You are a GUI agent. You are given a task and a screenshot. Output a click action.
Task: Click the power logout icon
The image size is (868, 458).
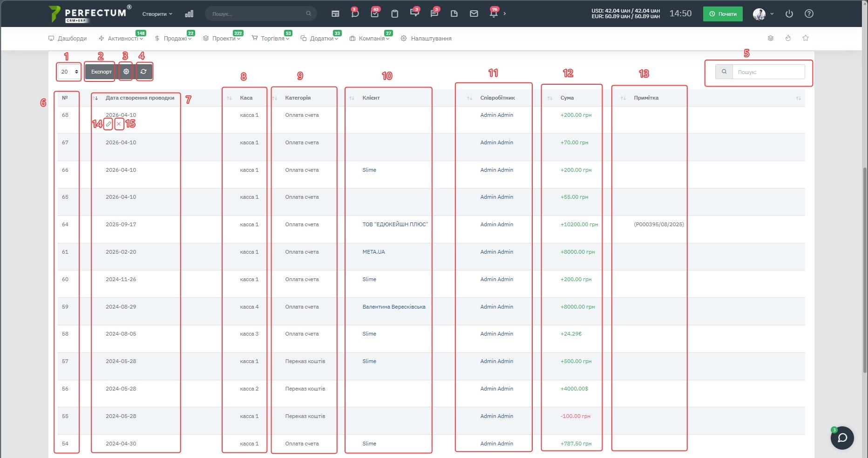[x=789, y=14]
